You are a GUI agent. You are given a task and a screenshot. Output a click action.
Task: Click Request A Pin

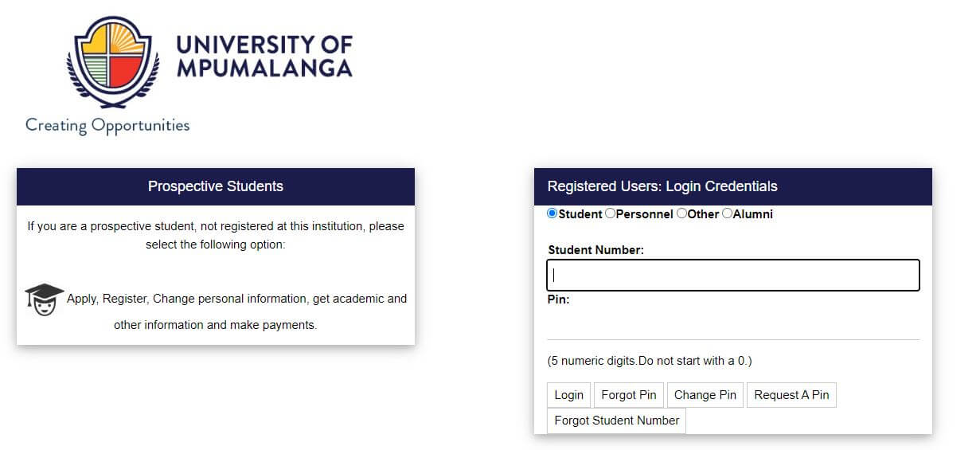791,395
